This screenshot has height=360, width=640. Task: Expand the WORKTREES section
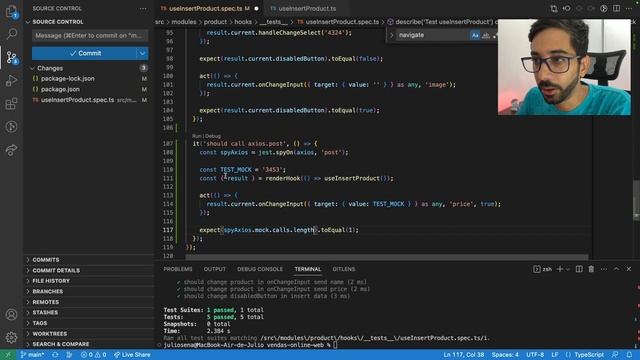point(49,333)
